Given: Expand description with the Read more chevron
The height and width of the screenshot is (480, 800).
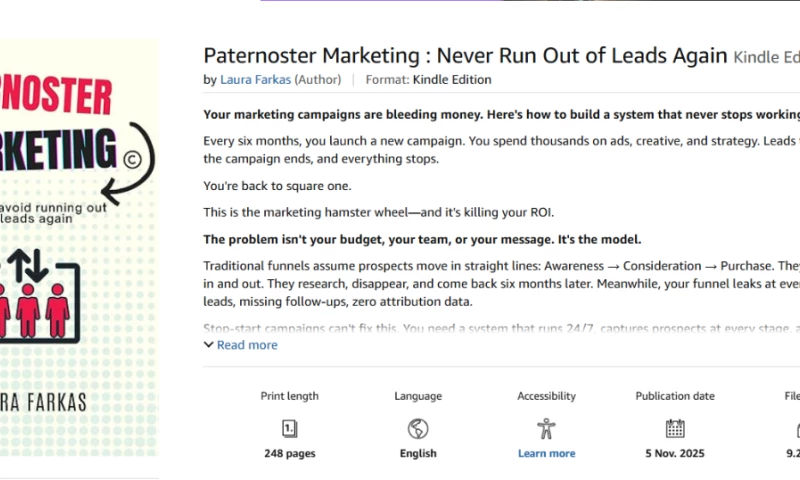Looking at the screenshot, I should tap(209, 345).
